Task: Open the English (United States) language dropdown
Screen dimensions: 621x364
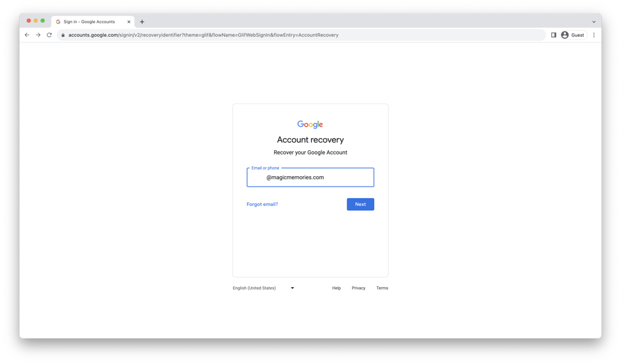Action: point(264,288)
